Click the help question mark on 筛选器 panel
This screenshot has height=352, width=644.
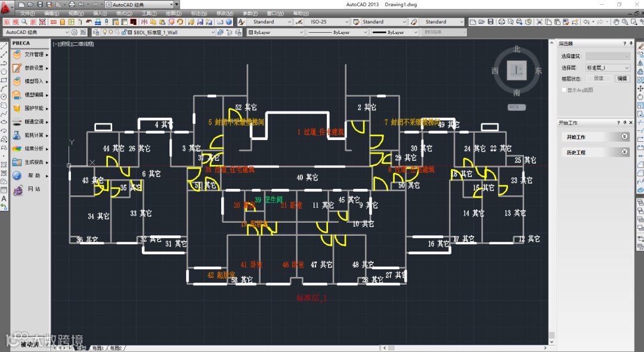625,43
